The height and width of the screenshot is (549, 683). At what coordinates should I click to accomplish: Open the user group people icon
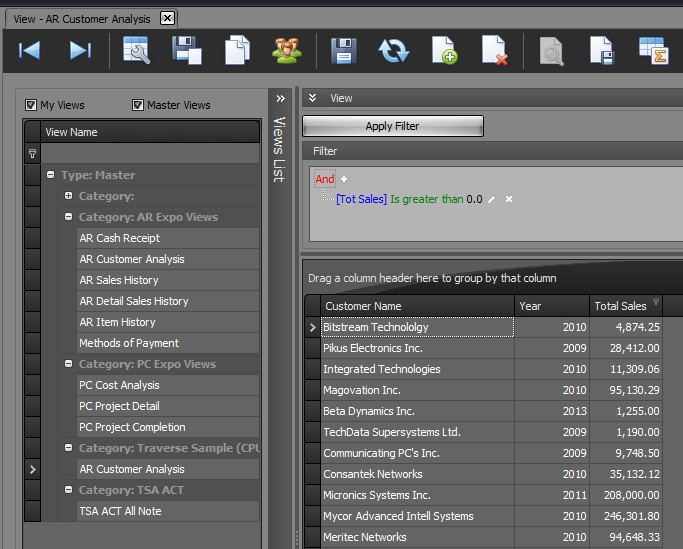tap(287, 51)
